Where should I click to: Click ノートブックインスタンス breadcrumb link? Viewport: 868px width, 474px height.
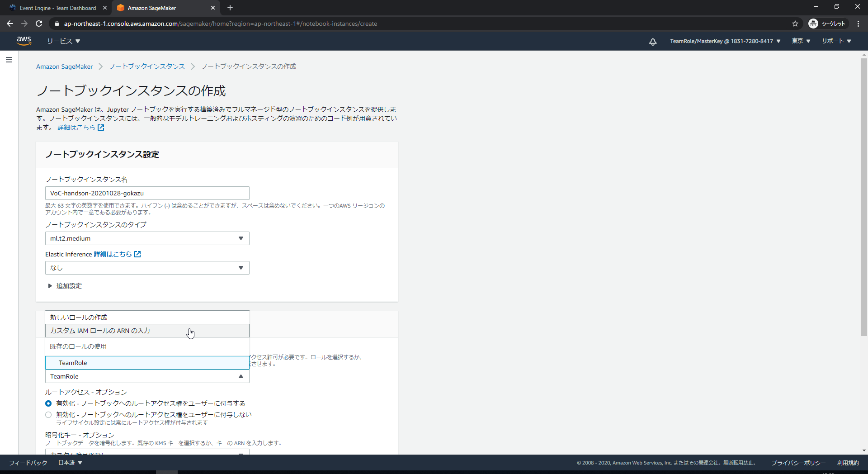click(147, 66)
